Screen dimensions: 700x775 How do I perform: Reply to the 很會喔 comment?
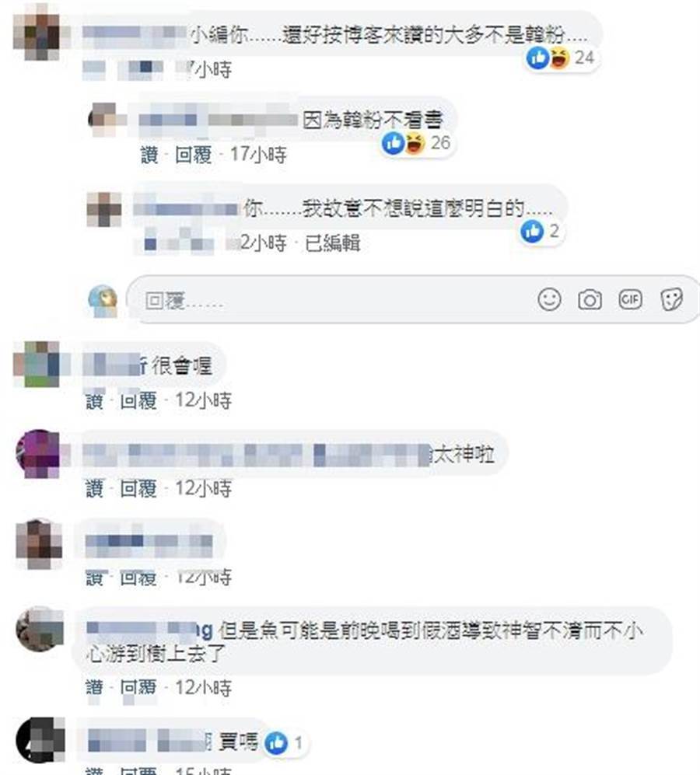pos(138,400)
